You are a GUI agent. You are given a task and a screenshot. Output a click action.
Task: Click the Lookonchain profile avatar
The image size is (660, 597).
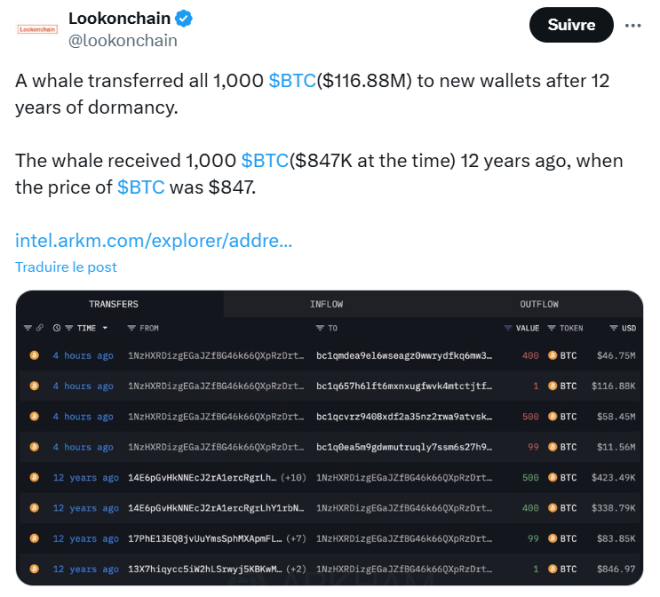pyautogui.click(x=37, y=29)
